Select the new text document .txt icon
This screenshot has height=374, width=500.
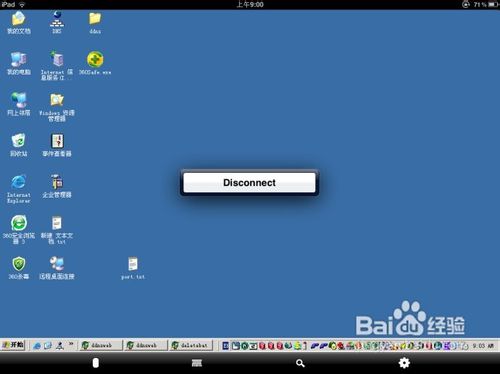tap(57, 230)
